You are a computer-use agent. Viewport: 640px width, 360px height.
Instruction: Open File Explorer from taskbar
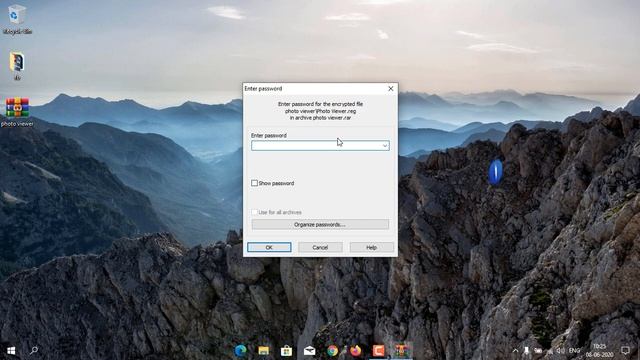click(264, 351)
